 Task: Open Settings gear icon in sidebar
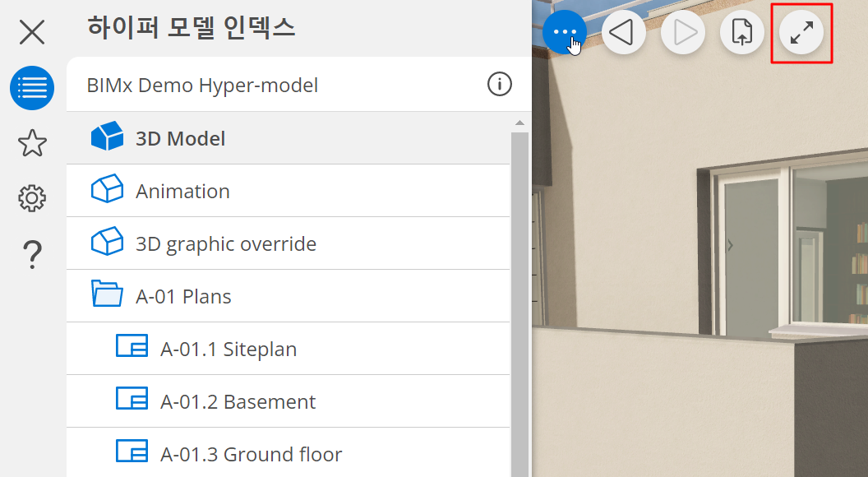click(32, 198)
